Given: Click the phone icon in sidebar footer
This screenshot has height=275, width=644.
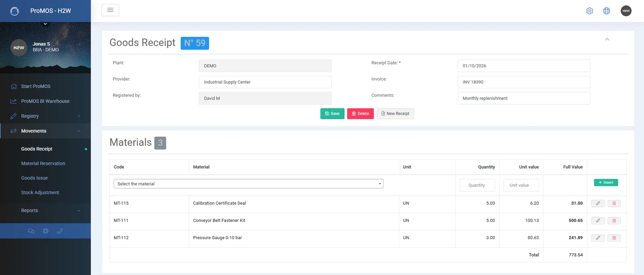Looking at the screenshot, I should tap(60, 231).
